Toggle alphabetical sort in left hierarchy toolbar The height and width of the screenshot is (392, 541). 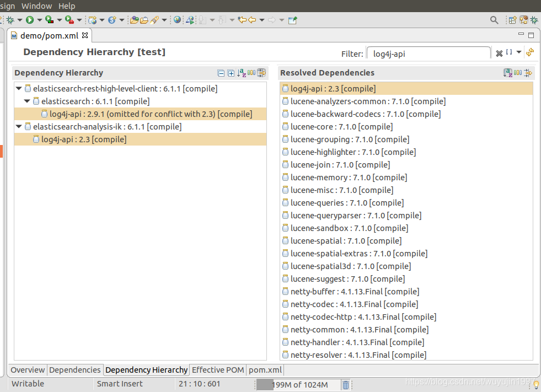click(x=242, y=73)
